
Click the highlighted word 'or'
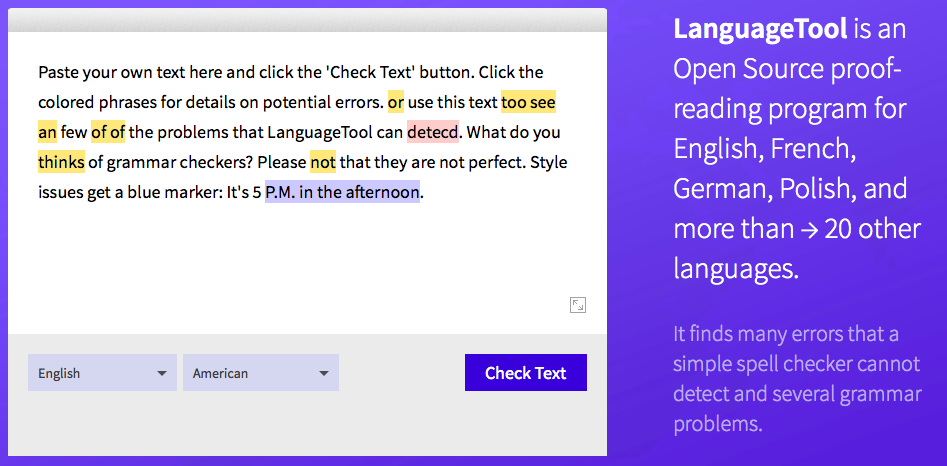tap(396, 103)
